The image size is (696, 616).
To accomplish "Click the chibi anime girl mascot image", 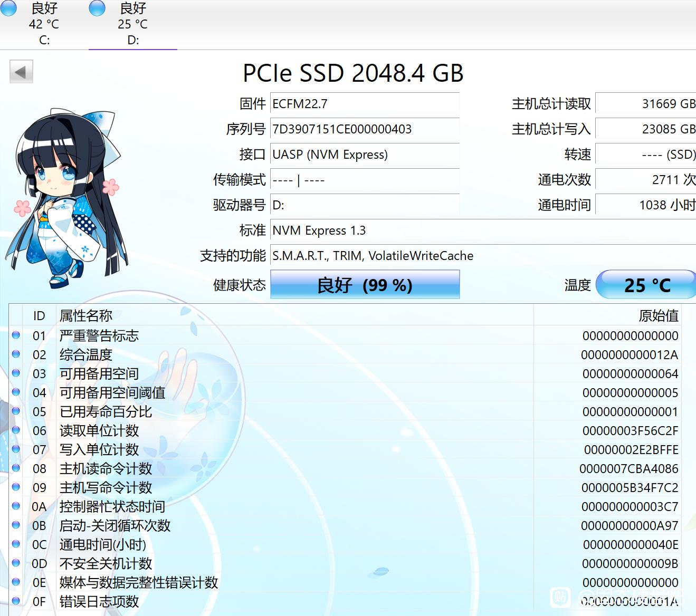I will point(66,199).
